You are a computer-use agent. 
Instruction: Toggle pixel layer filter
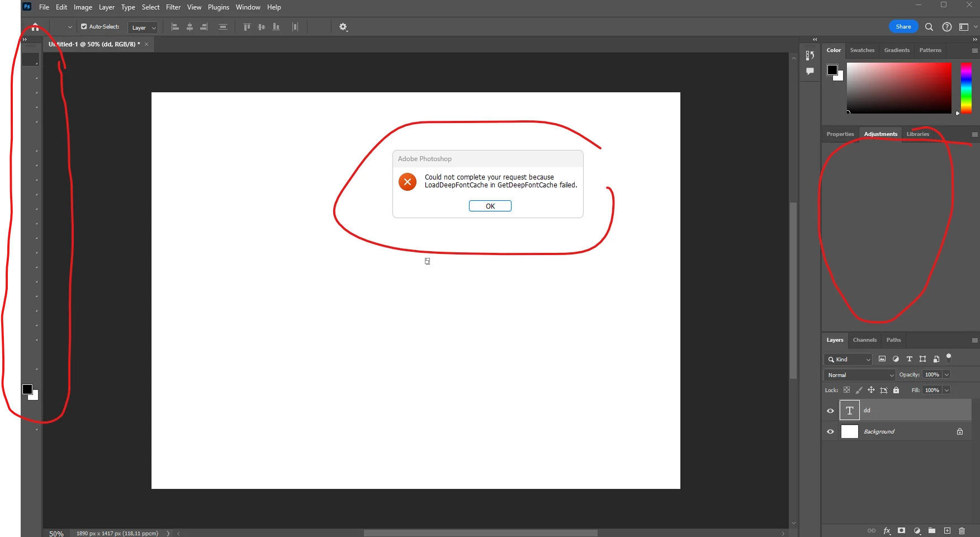click(x=882, y=359)
